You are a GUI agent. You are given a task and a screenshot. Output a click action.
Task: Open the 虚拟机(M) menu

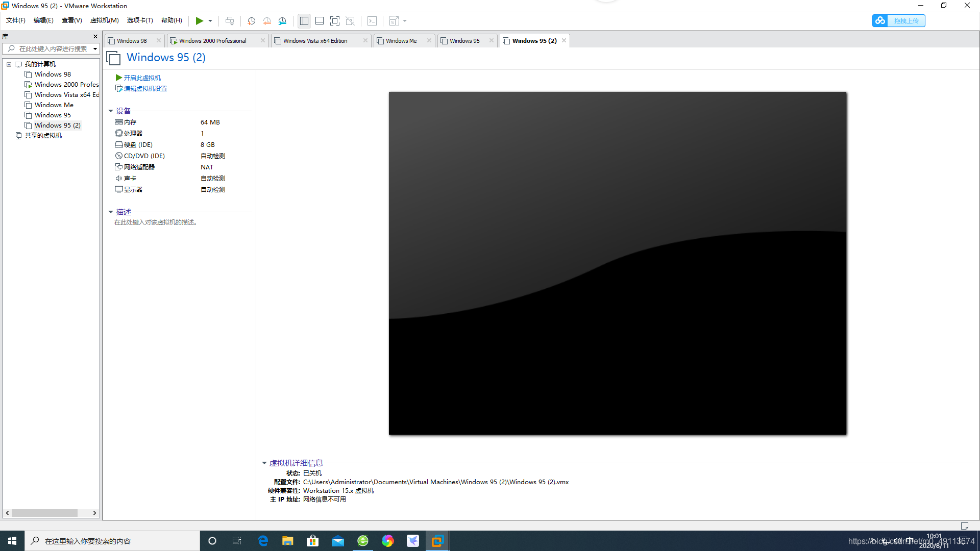tap(104, 20)
